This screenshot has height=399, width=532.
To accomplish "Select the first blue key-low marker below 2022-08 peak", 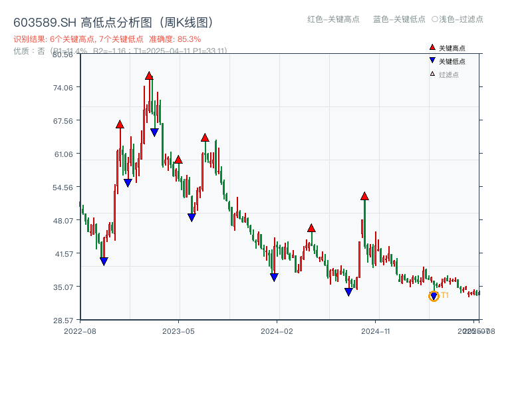I will point(103,261).
